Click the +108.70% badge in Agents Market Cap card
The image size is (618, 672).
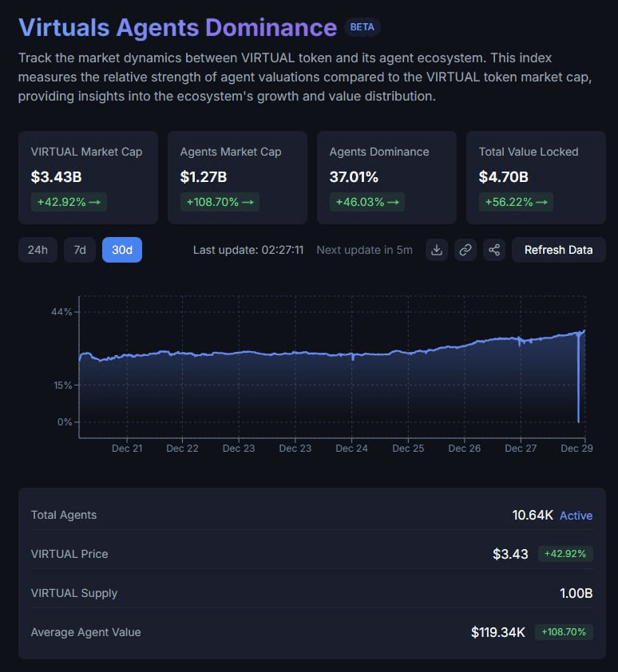220,202
